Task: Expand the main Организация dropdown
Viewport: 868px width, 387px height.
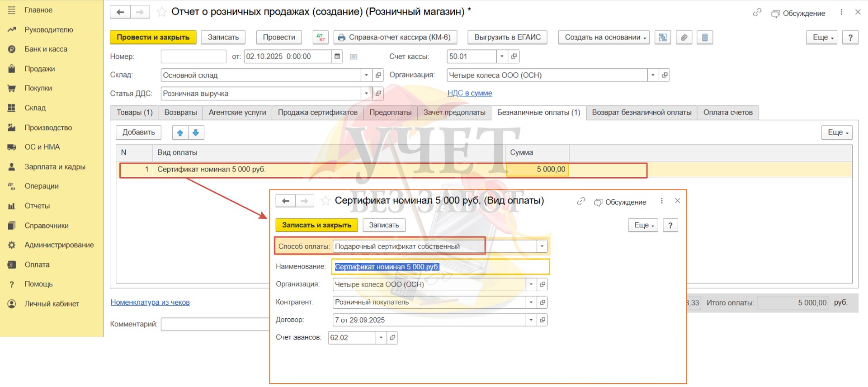Action: tap(653, 75)
